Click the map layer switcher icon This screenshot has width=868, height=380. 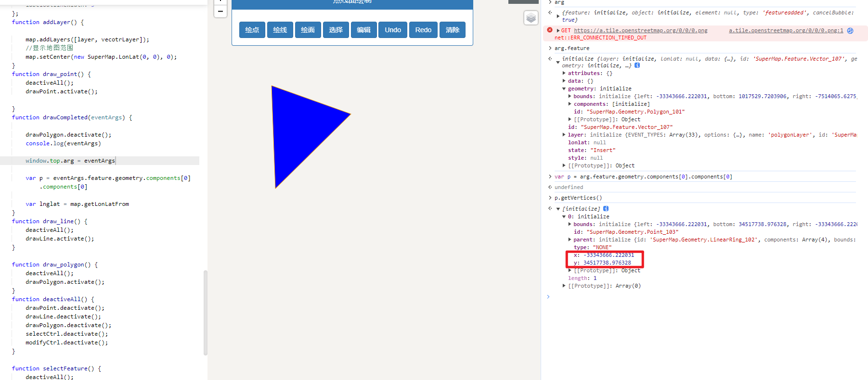click(531, 18)
